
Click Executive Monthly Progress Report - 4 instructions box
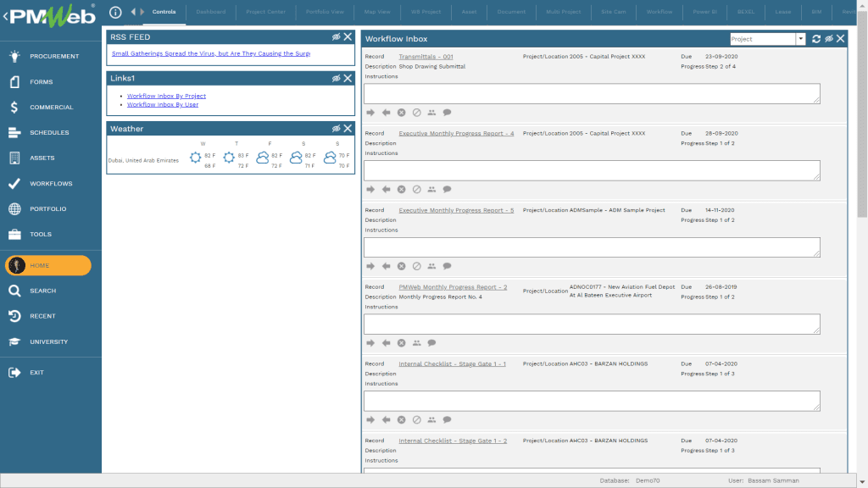click(592, 170)
